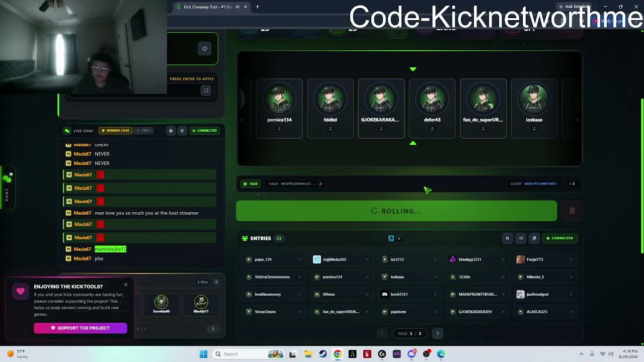Copy the hash with the copy icon
Screen dimensions: 644x362
pyautogui.click(x=320, y=184)
